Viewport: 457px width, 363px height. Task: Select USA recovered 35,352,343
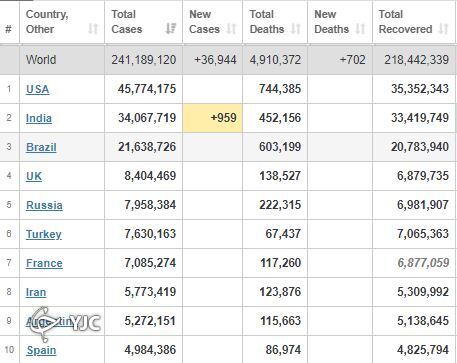pos(420,89)
